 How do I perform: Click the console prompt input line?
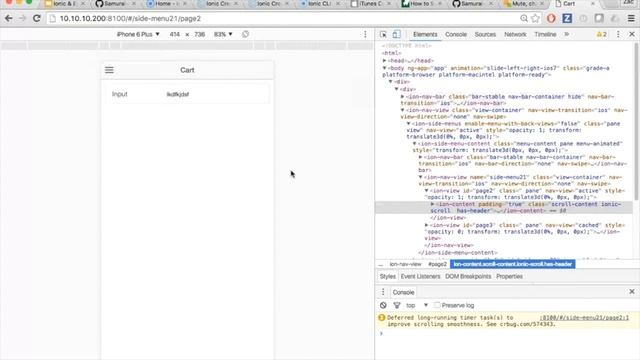click(506, 334)
